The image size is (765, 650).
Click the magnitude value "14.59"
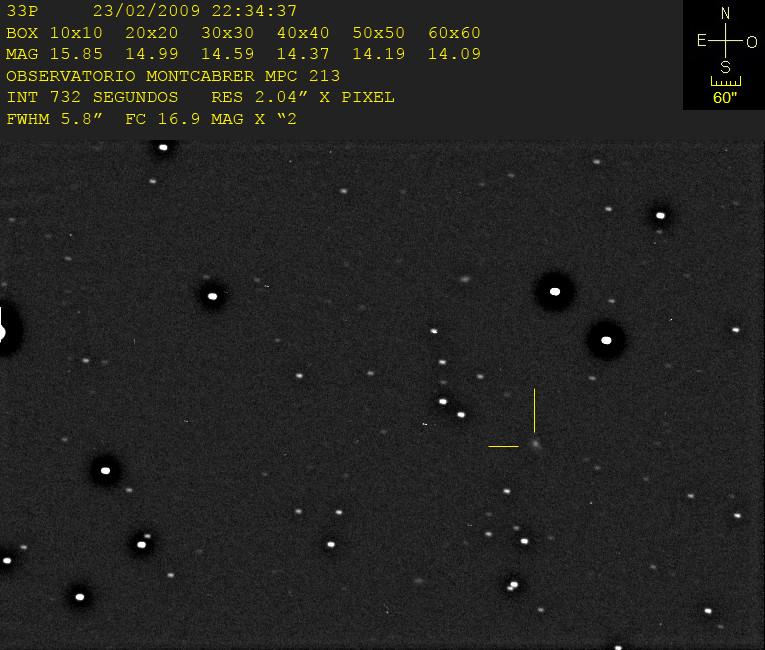point(227,54)
